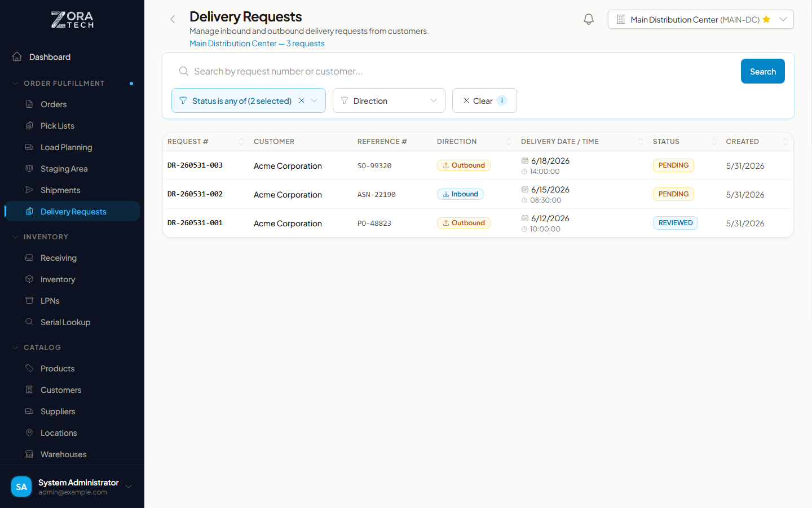Click the Serial Lookup magnifier icon
This screenshot has width=812, height=508.
[29, 322]
